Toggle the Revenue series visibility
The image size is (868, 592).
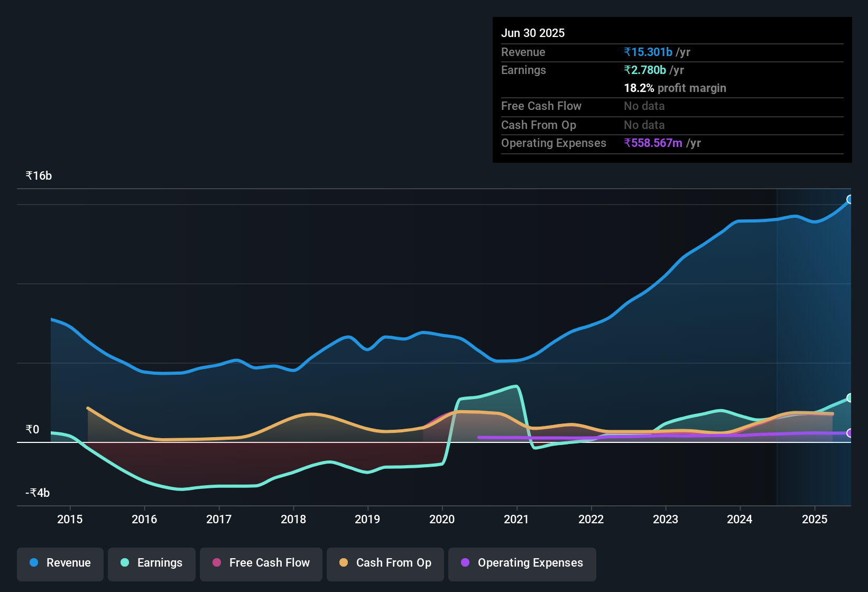tap(60, 563)
